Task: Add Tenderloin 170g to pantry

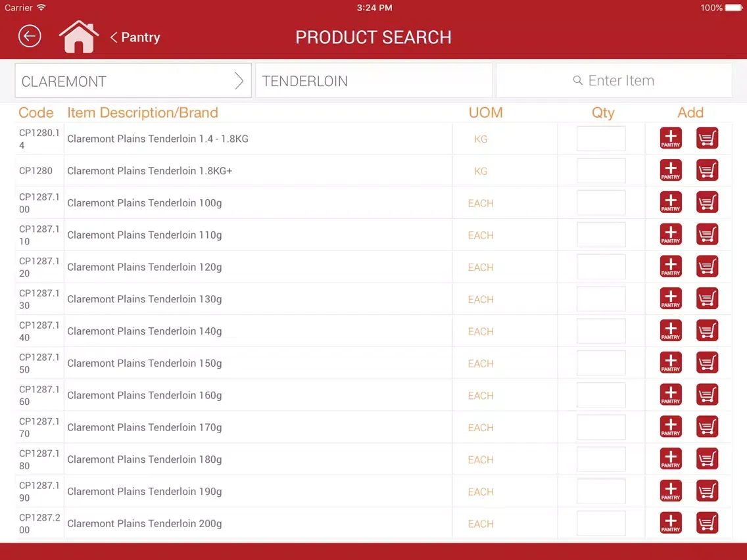Action: 671,427
